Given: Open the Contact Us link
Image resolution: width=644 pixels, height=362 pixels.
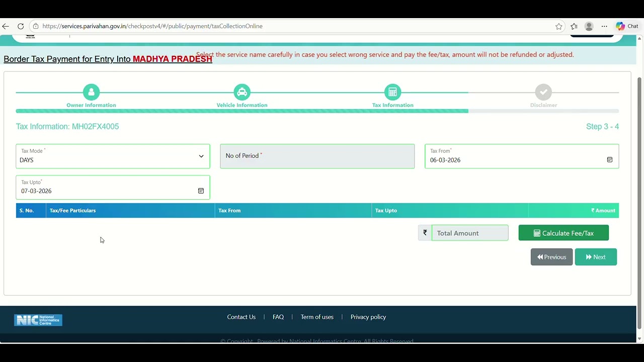Looking at the screenshot, I should click(242, 317).
